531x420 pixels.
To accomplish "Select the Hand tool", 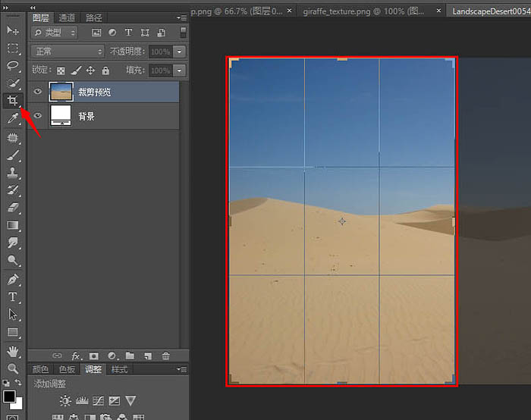I will (x=13, y=352).
